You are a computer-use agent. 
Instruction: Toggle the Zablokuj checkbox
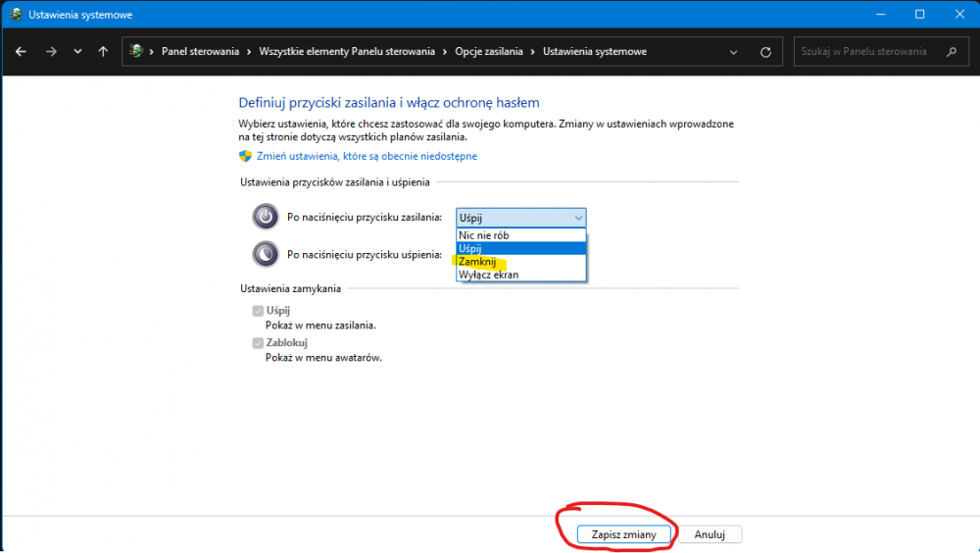point(258,343)
